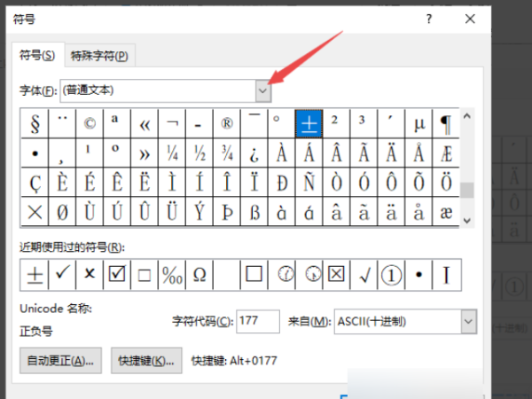Viewport: 532px width, 399px height.
Task: Select the one half ½ fraction
Action: tap(199, 153)
